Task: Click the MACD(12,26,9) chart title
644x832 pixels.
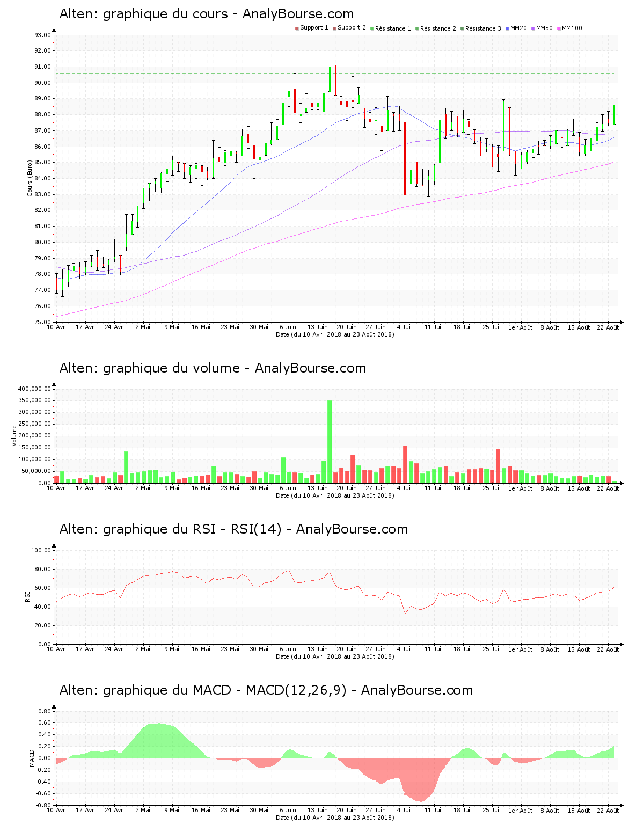Action: (266, 690)
